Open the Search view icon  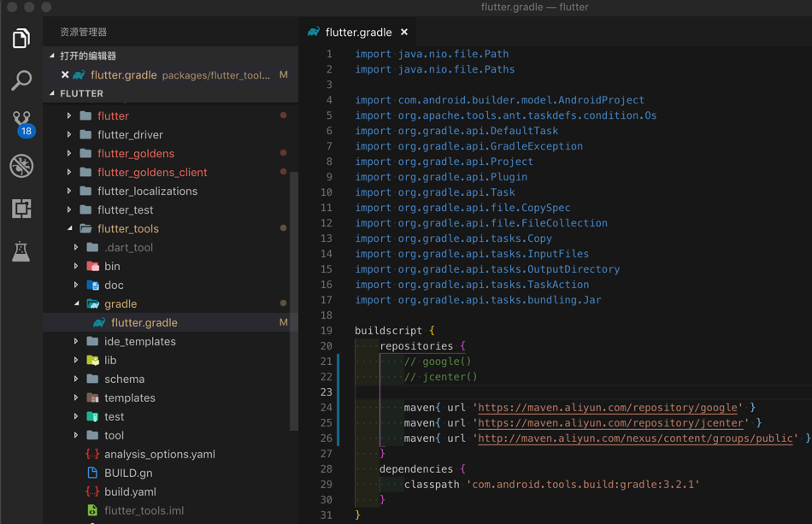[x=21, y=80]
